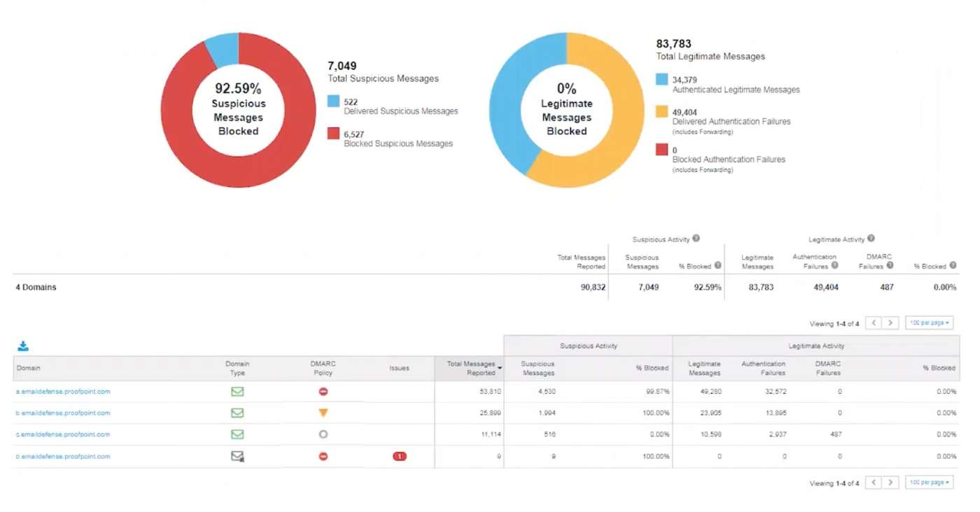
Task: Click the green envelope icon in a.emaildefense row
Action: click(x=237, y=392)
